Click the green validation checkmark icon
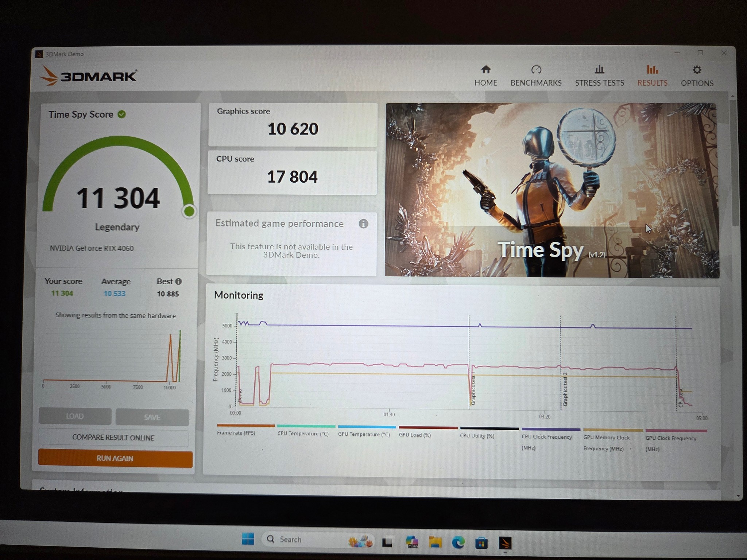747x560 pixels. [x=122, y=114]
